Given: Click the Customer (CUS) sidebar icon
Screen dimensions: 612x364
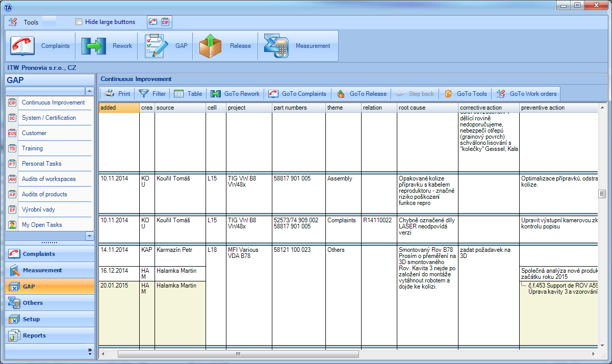Looking at the screenshot, I should pos(12,133).
